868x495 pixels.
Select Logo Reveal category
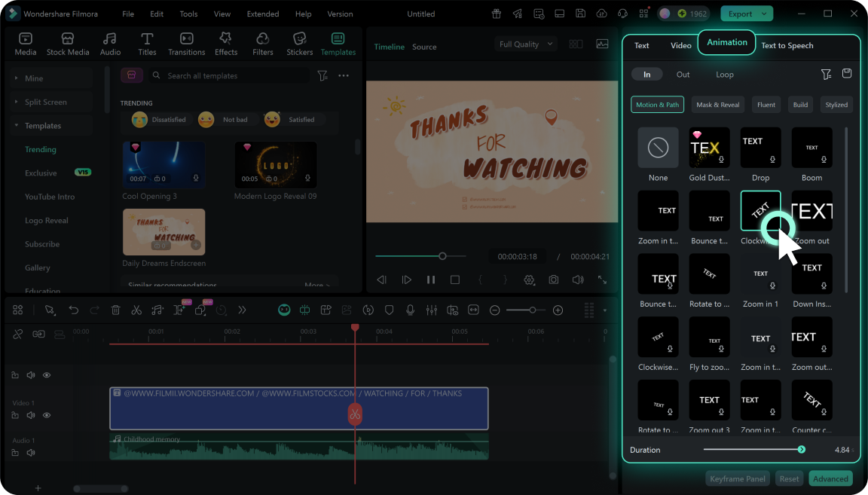coord(47,220)
